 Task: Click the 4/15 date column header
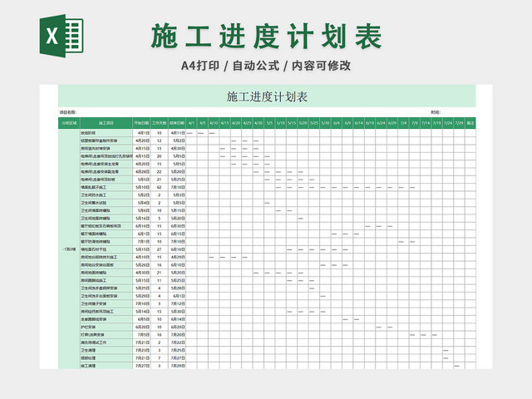[x=225, y=123]
